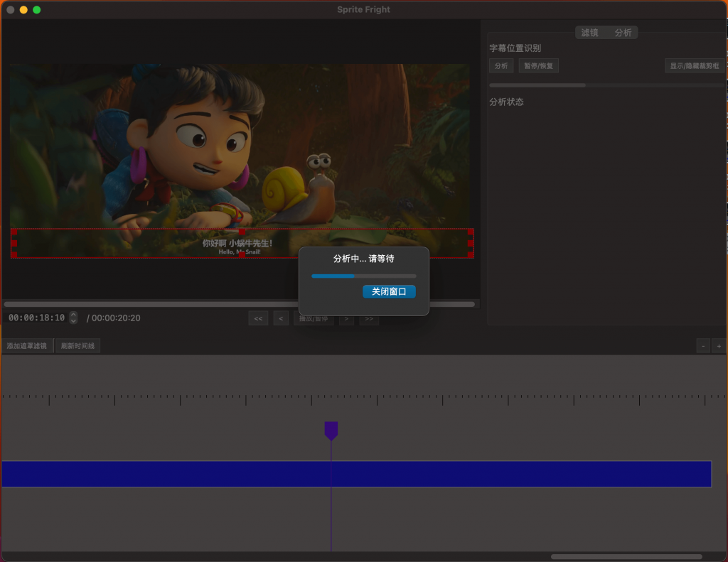Click the green fullscreen window button

pos(37,10)
